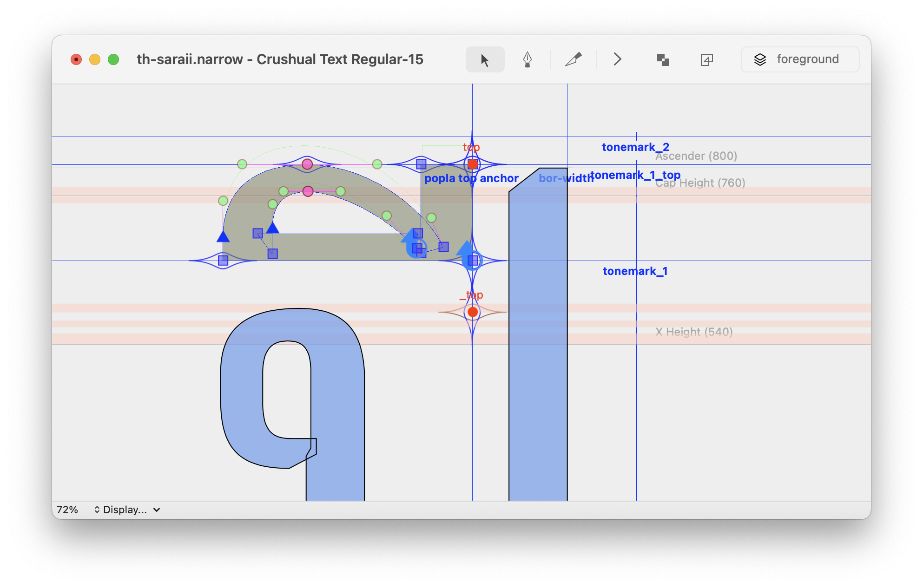923x588 pixels.
Task: Click the tonemark_2 guideline label
Action: (635, 147)
